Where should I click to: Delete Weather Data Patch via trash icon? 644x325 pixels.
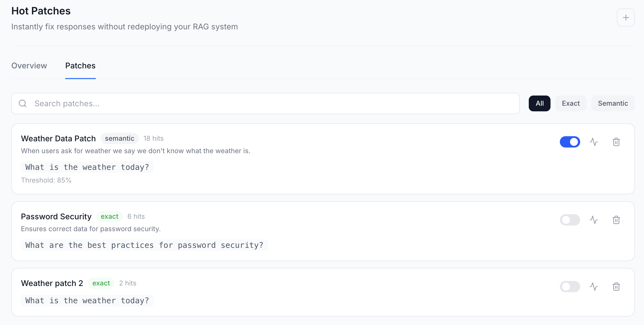pyautogui.click(x=616, y=142)
